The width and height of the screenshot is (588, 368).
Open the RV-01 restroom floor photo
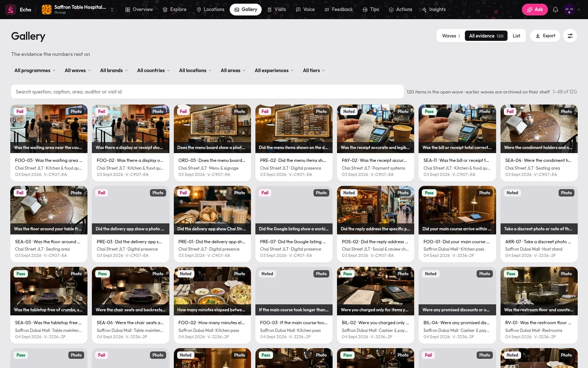tap(539, 291)
